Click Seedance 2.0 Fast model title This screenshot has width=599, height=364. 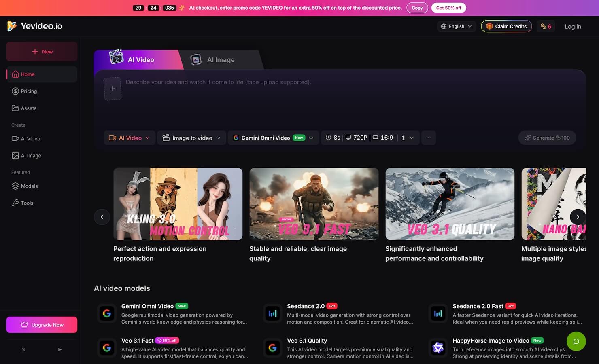478,306
